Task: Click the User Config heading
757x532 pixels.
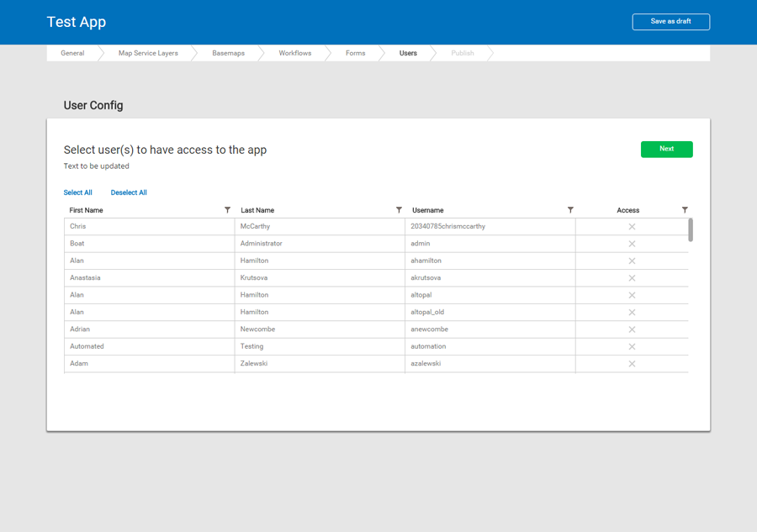Action: pyautogui.click(x=93, y=105)
